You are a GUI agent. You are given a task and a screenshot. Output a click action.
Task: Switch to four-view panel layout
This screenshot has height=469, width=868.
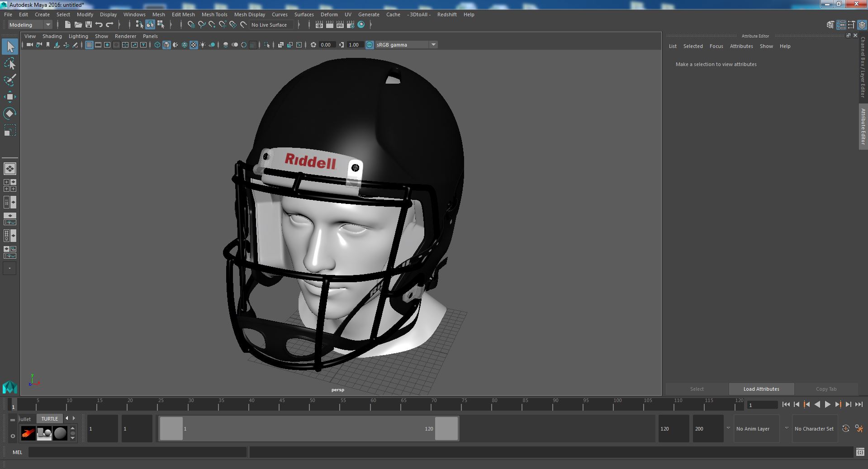(10, 185)
